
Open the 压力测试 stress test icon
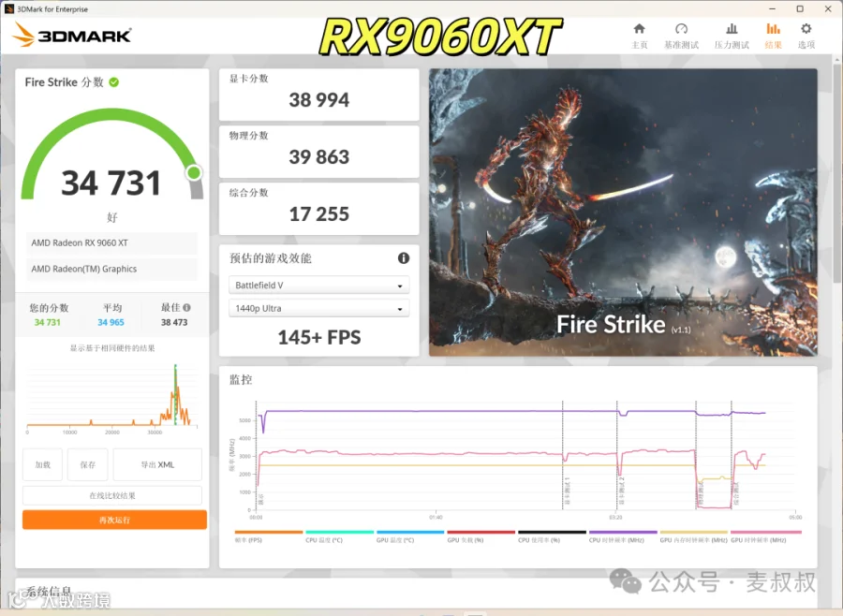pyautogui.click(x=732, y=36)
